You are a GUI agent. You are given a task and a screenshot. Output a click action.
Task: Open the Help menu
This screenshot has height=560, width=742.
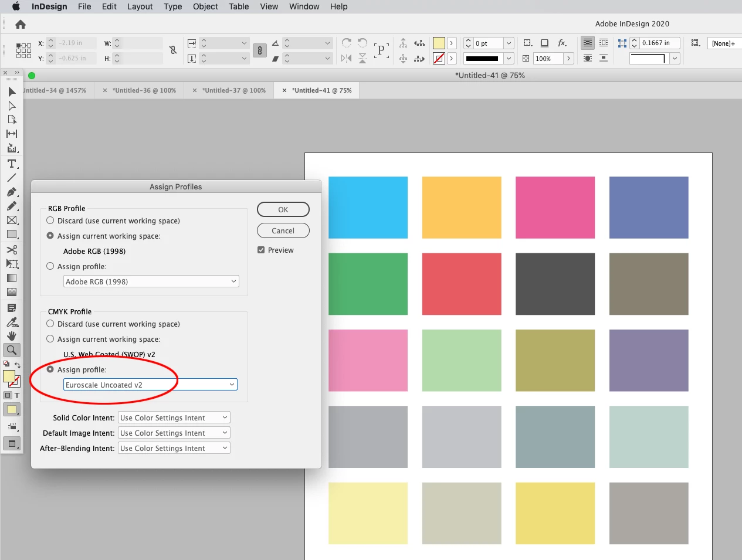coord(338,6)
